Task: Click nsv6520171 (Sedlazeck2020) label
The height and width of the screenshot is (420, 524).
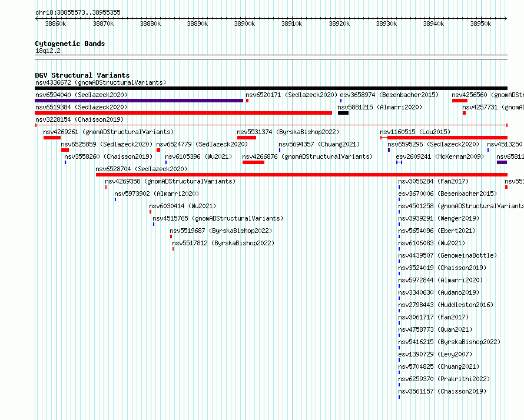Action: coord(291,95)
